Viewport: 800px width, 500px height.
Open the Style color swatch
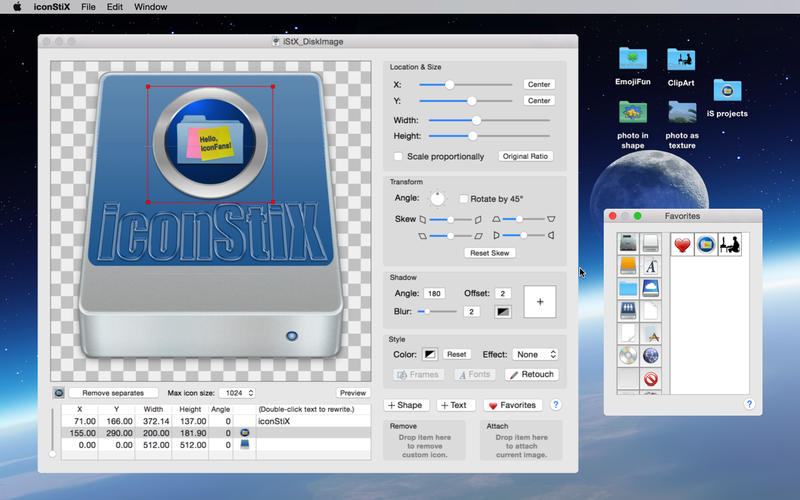[430, 354]
